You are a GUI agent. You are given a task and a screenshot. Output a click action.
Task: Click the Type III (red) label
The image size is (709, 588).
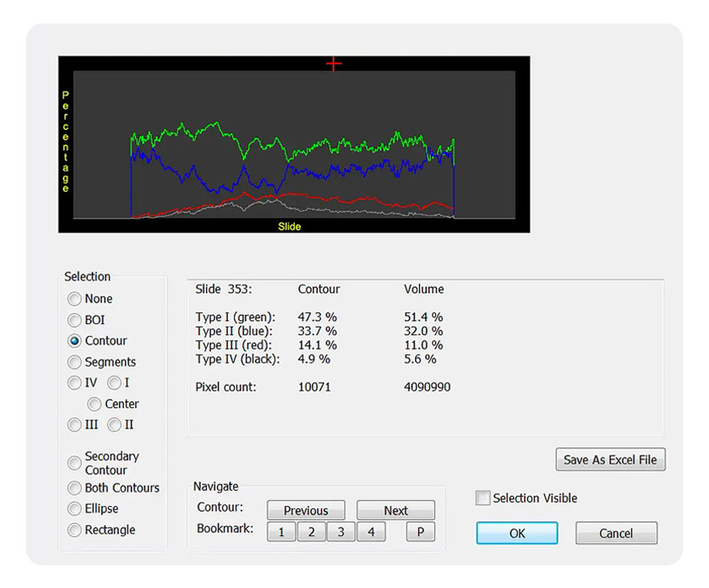click(233, 345)
